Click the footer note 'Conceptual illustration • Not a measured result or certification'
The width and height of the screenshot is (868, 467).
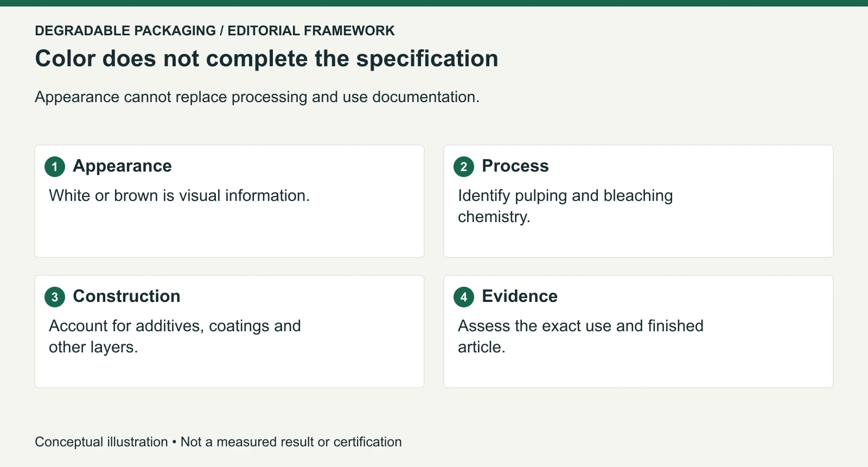[218, 442]
